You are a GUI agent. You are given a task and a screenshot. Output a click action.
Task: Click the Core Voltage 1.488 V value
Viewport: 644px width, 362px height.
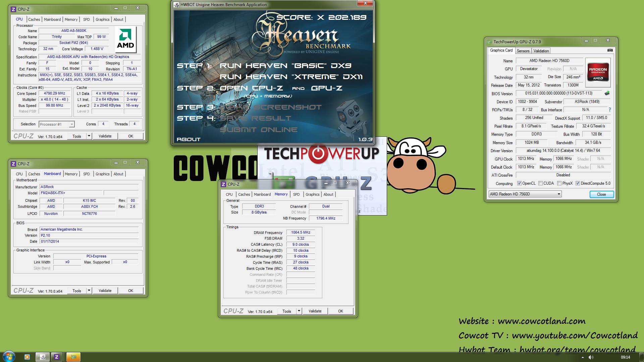(x=97, y=49)
